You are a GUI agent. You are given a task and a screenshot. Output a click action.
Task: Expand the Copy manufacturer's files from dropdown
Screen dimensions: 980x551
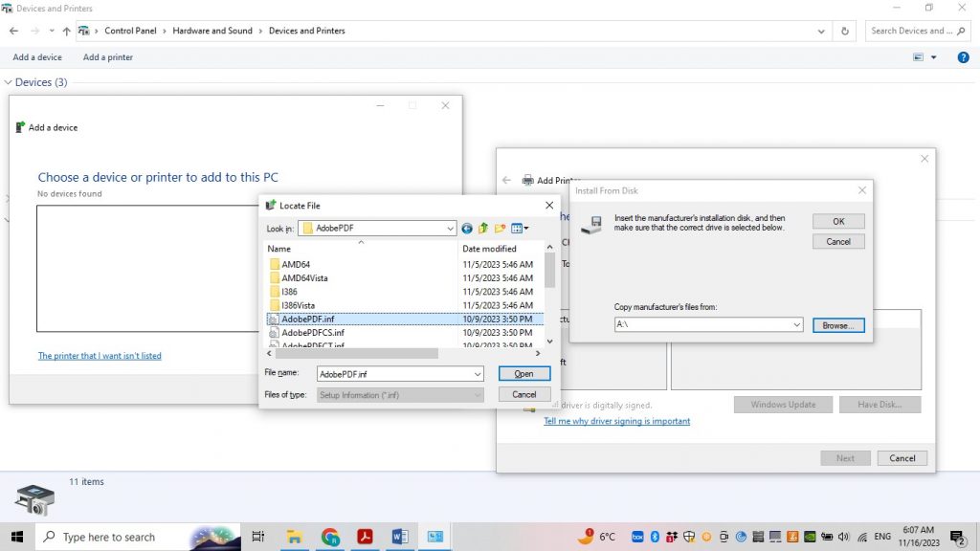tap(794, 324)
